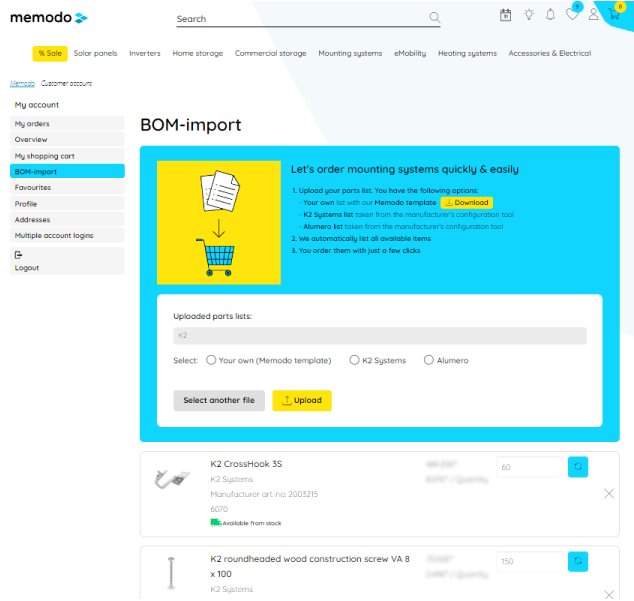Click the wood construction screw product image
Screen dimensions: 634x601
click(x=171, y=573)
